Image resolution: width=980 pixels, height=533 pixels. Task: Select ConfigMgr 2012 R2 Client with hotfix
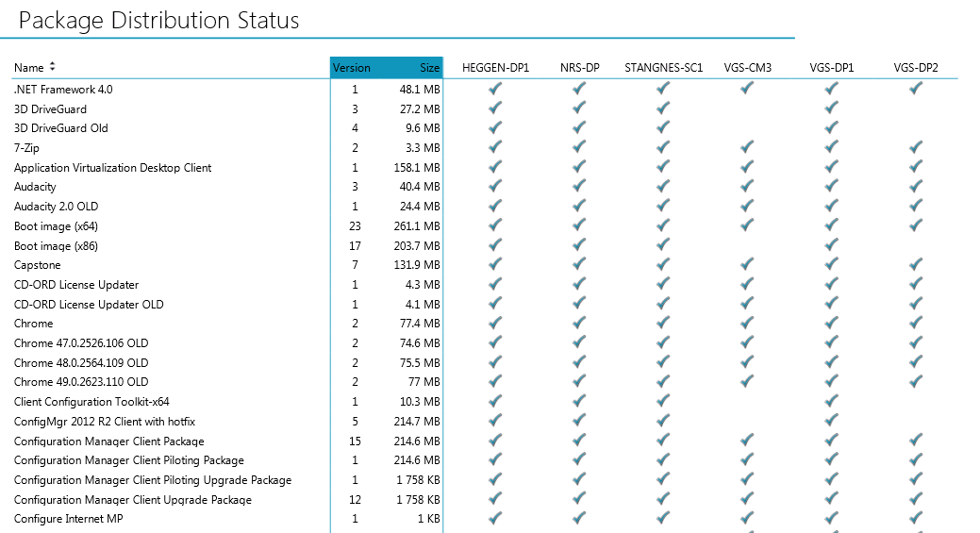pyautogui.click(x=105, y=421)
